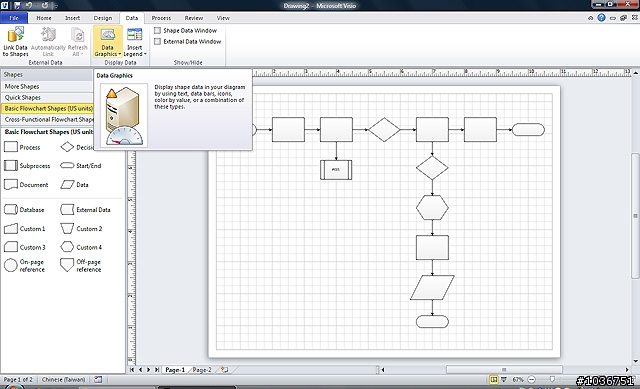Select the Start/End shape in stencil

[80, 166]
